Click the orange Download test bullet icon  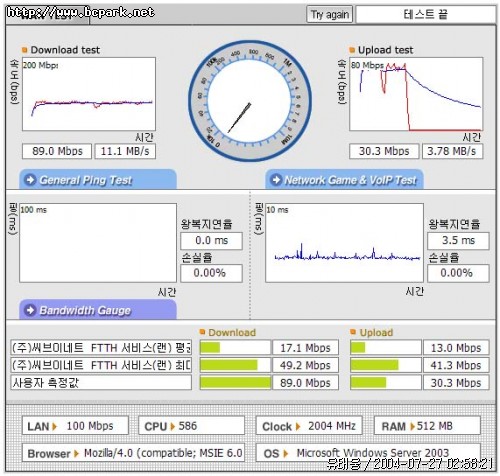[x=24, y=50]
